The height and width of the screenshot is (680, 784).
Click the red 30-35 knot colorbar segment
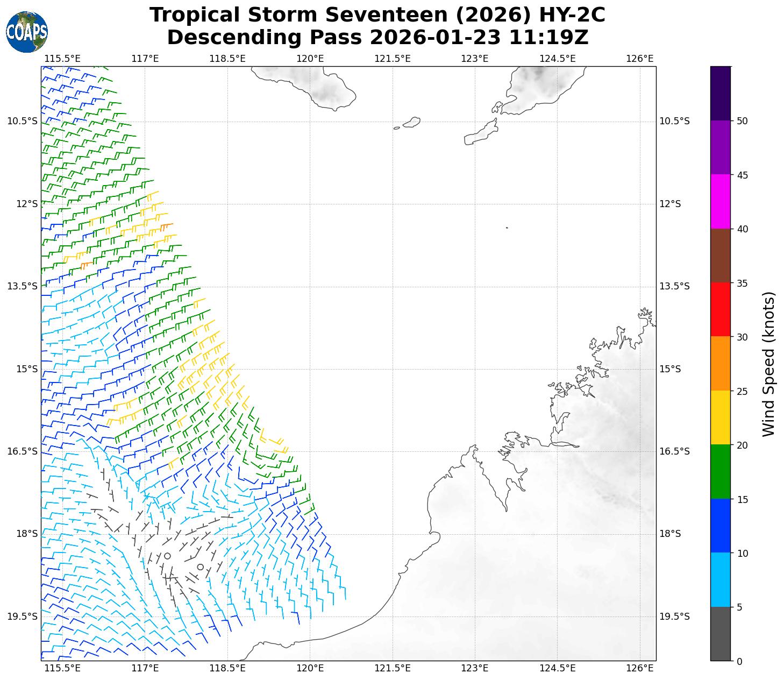721,309
